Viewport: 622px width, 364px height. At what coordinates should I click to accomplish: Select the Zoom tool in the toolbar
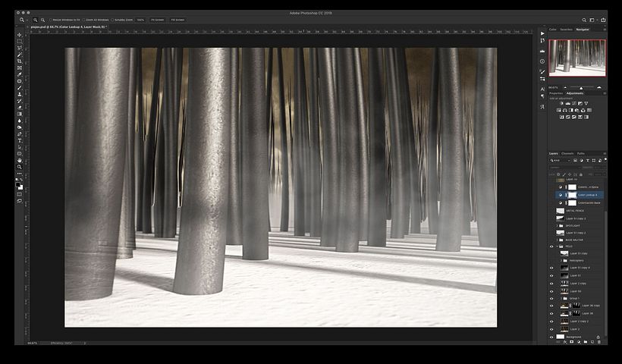pos(20,167)
